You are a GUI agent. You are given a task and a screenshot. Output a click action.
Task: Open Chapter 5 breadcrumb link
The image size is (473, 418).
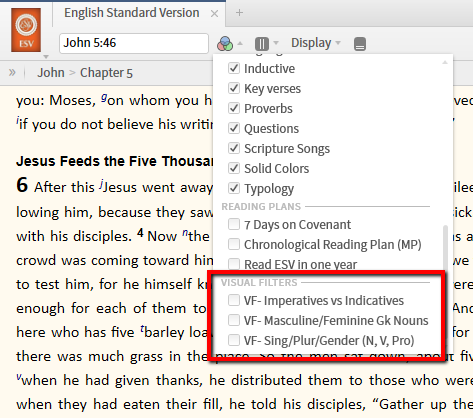click(x=106, y=73)
